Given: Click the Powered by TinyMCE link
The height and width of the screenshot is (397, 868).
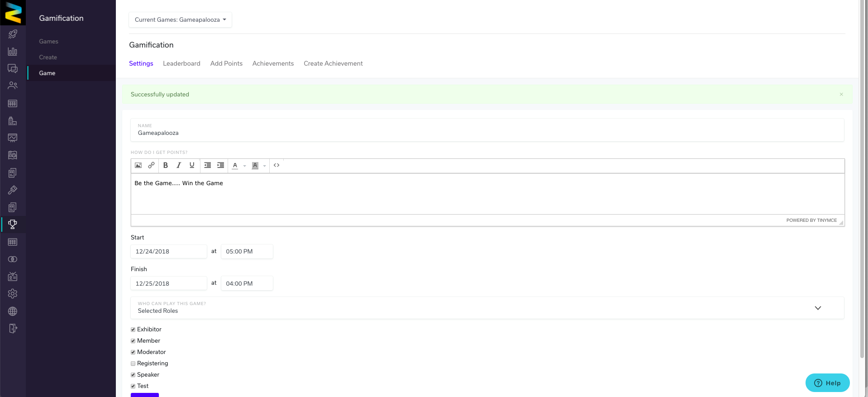Looking at the screenshot, I should 811,220.
